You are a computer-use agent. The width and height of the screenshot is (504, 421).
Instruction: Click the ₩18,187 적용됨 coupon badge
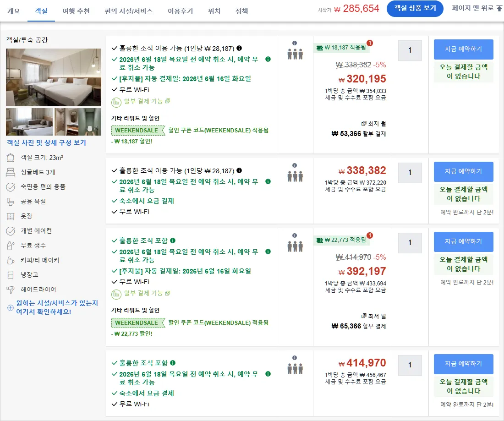(341, 48)
